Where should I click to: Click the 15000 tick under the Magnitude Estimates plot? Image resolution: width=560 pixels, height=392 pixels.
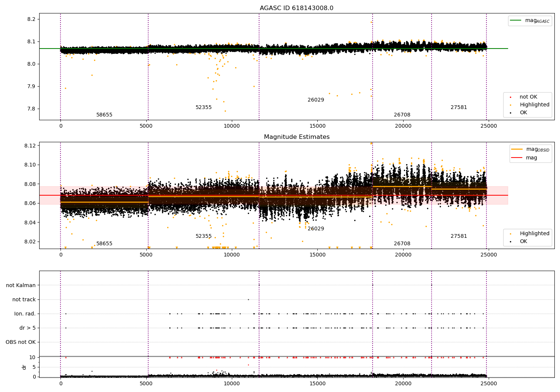[x=317, y=255]
